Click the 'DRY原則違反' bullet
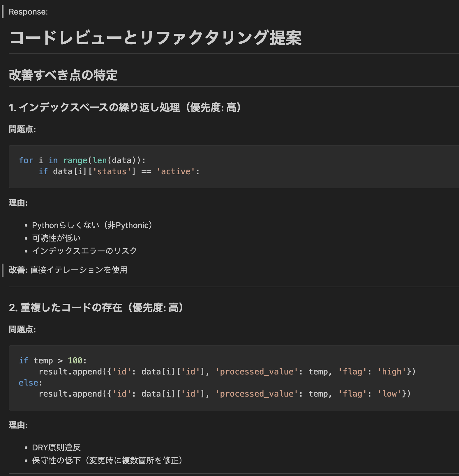This screenshot has height=476, width=459. [56, 447]
